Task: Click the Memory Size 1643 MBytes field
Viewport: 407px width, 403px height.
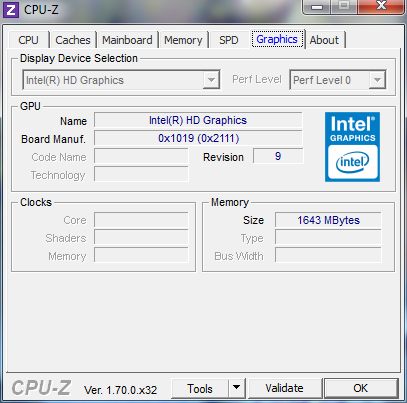Action: coord(328,220)
